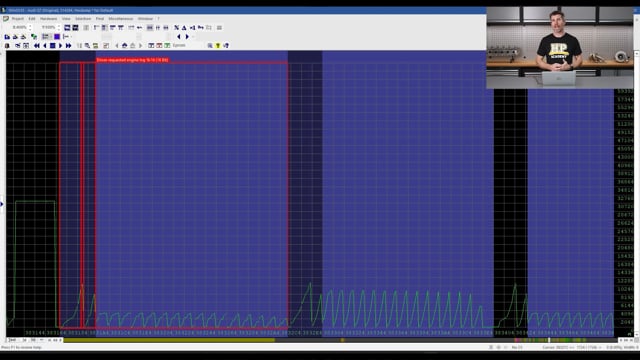Click the question-mark pointer help icon
This screenshot has width=640, height=360.
[226, 46]
